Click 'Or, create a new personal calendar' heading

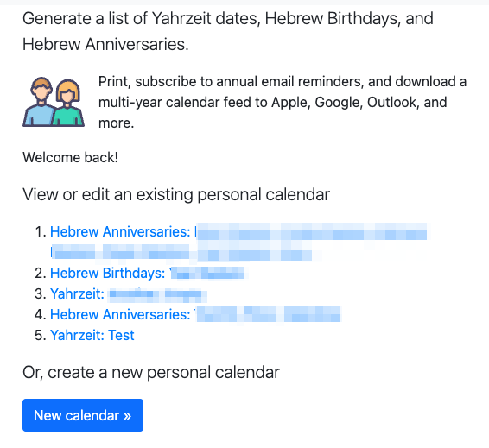coord(151,372)
